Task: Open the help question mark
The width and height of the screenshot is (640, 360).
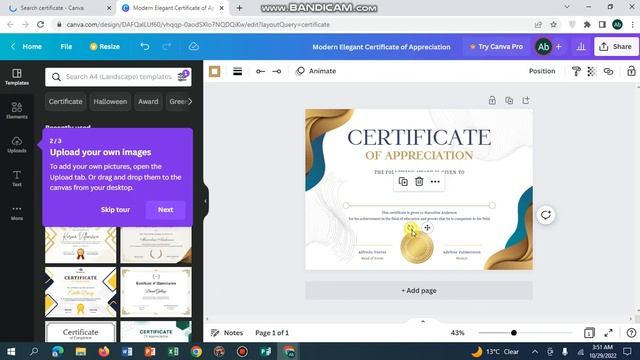Action: coord(631,333)
